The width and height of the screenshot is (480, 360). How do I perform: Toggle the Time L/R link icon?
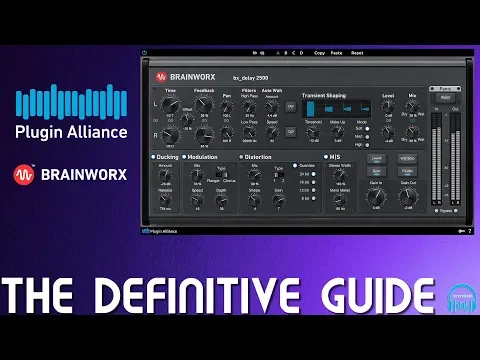[171, 121]
